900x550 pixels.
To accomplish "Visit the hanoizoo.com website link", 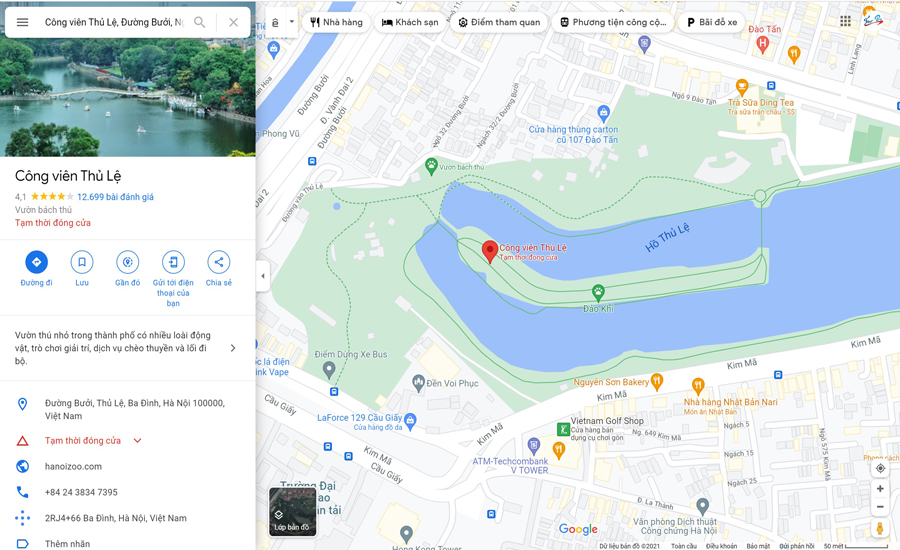I will pyautogui.click(x=73, y=467).
